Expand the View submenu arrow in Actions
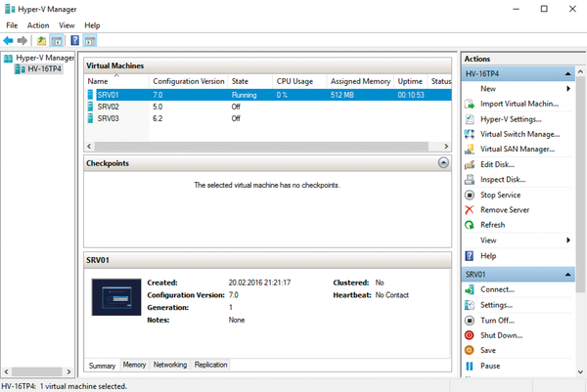 pyautogui.click(x=568, y=240)
